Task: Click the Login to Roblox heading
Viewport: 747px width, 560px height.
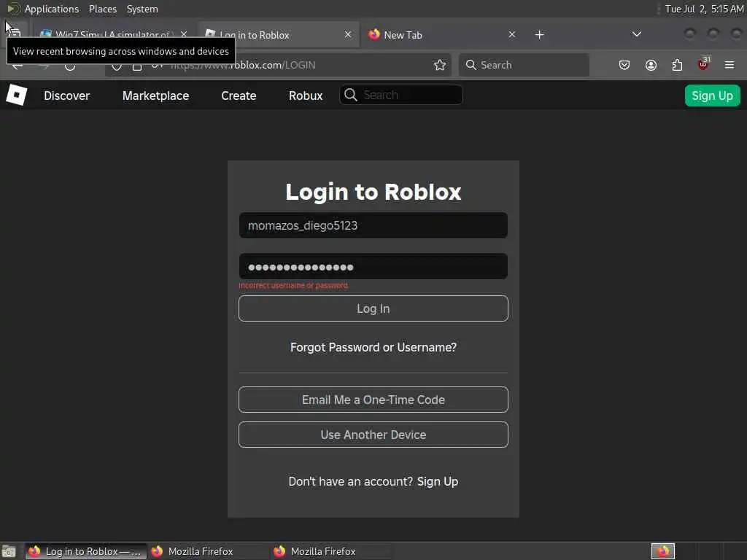Action: tap(373, 192)
